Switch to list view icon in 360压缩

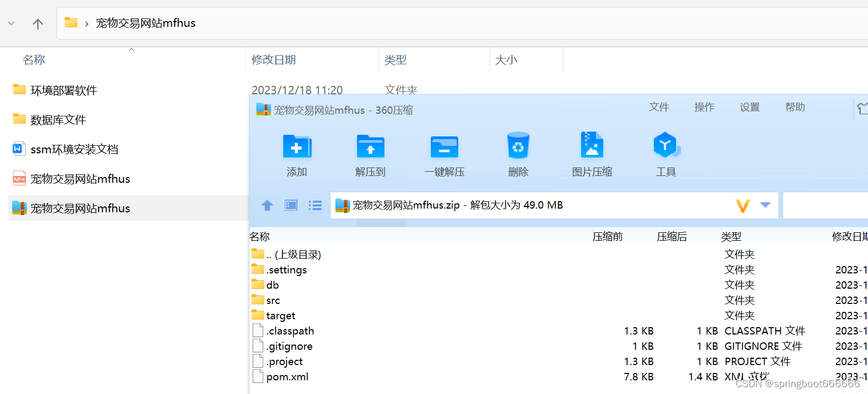[x=315, y=205]
